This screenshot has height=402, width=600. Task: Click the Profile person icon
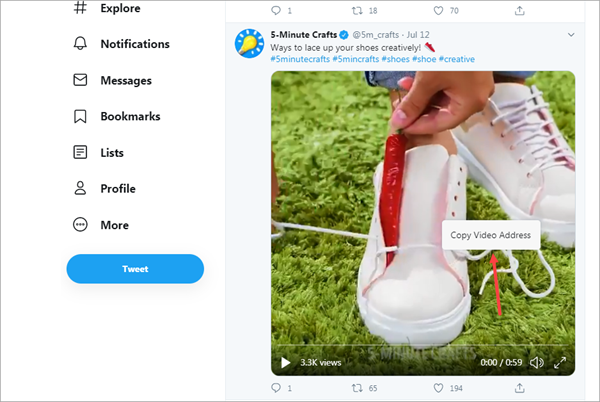pyautogui.click(x=80, y=188)
